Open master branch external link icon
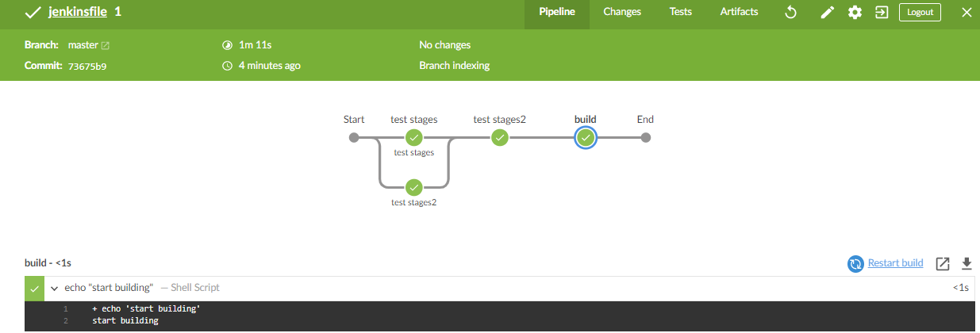The width and height of the screenshot is (980, 333). tap(106, 46)
